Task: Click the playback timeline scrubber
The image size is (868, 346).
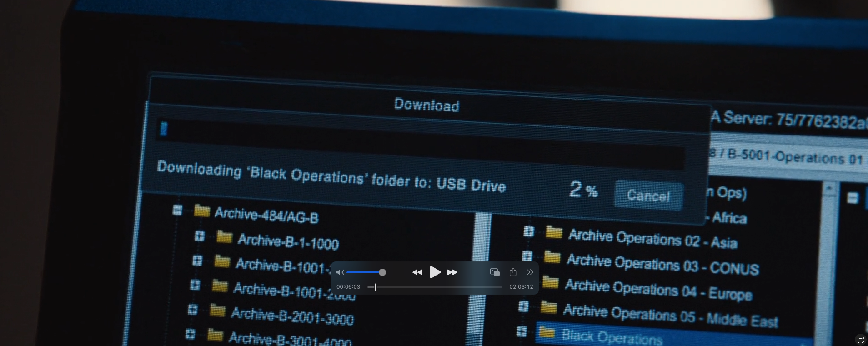Action: [375, 287]
